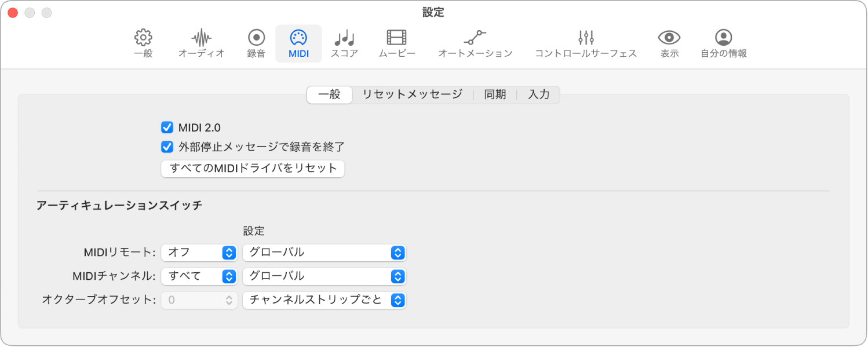Open the 一般 (General) settings icon
Viewport: 868px width, 347px height.
143,42
